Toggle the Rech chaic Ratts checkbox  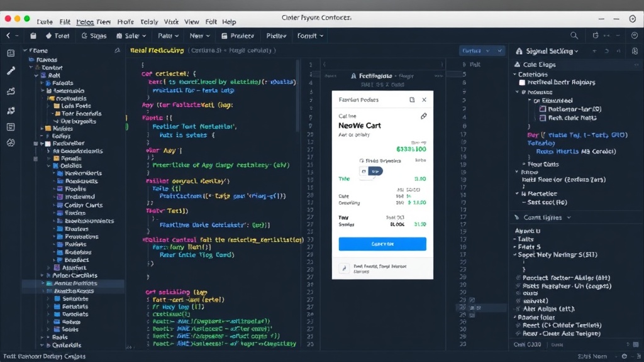(x=543, y=118)
